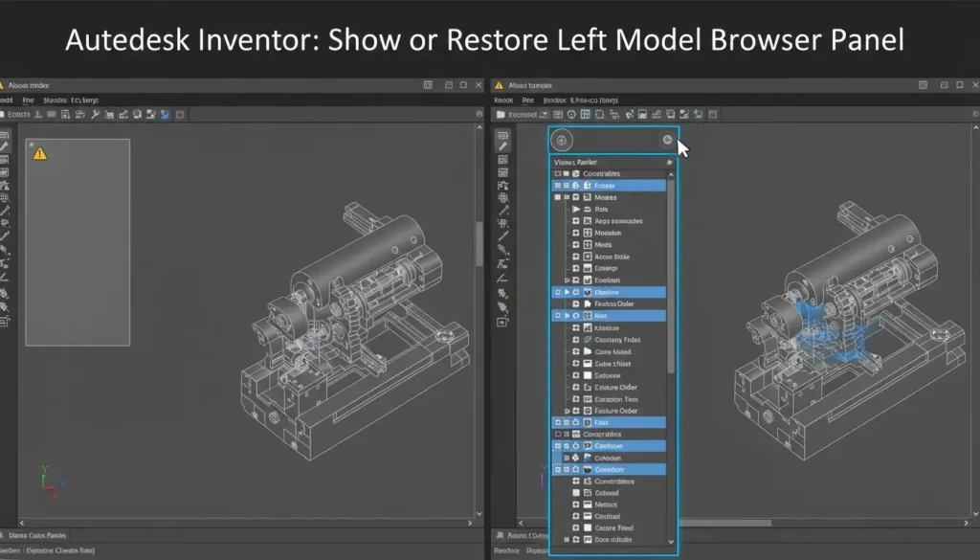Click right arrow of left viewport horizontal scrollbar
The height and width of the screenshot is (560, 980).
(470, 523)
